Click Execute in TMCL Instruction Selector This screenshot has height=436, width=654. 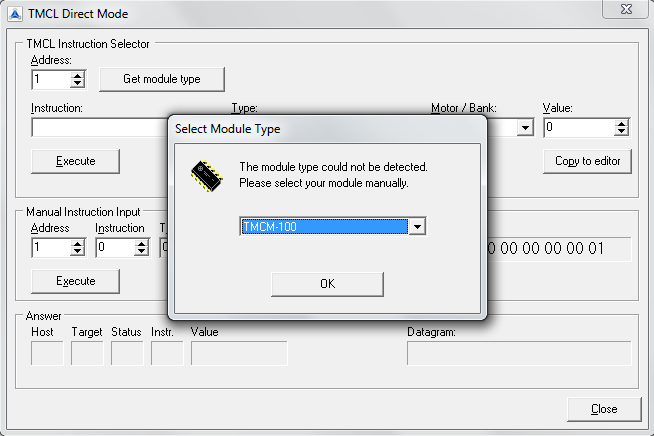point(76,161)
